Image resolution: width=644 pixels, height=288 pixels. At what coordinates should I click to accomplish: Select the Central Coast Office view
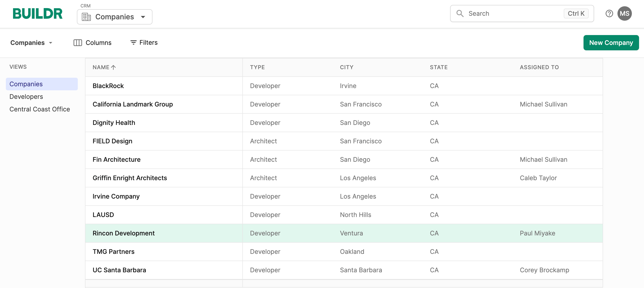(x=40, y=109)
